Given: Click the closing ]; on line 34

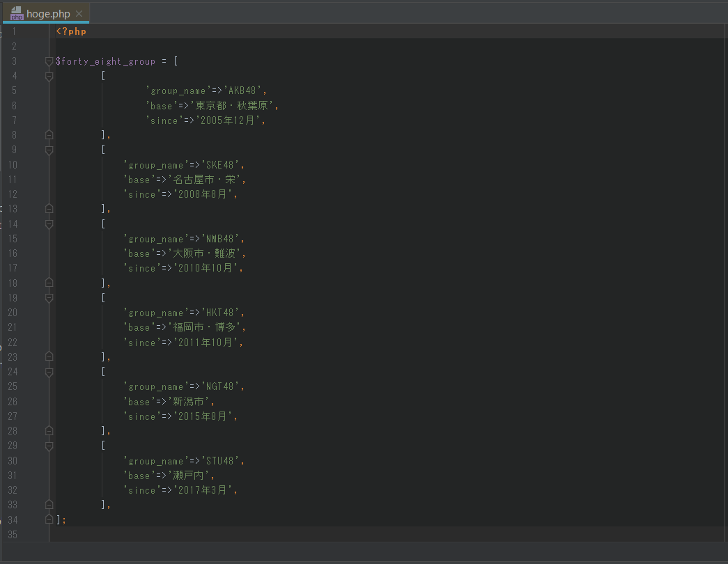Looking at the screenshot, I should tap(61, 519).
